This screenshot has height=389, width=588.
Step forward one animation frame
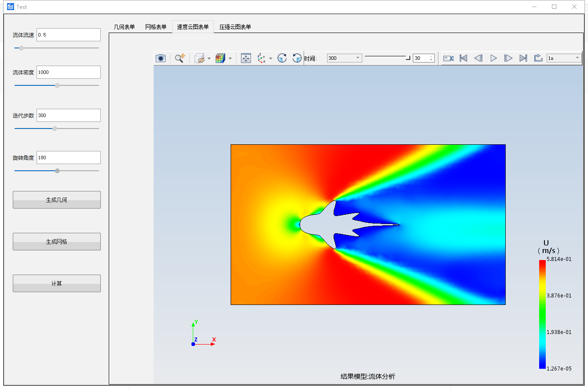[508, 58]
